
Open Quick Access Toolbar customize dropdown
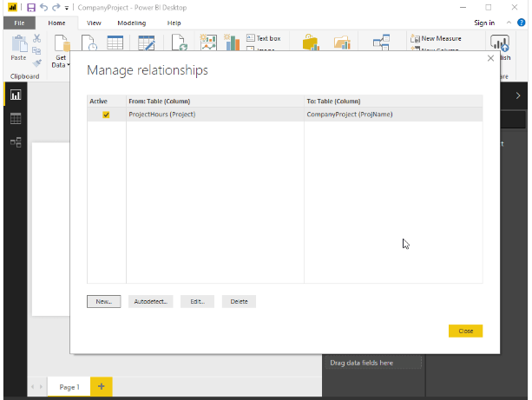tap(67, 8)
